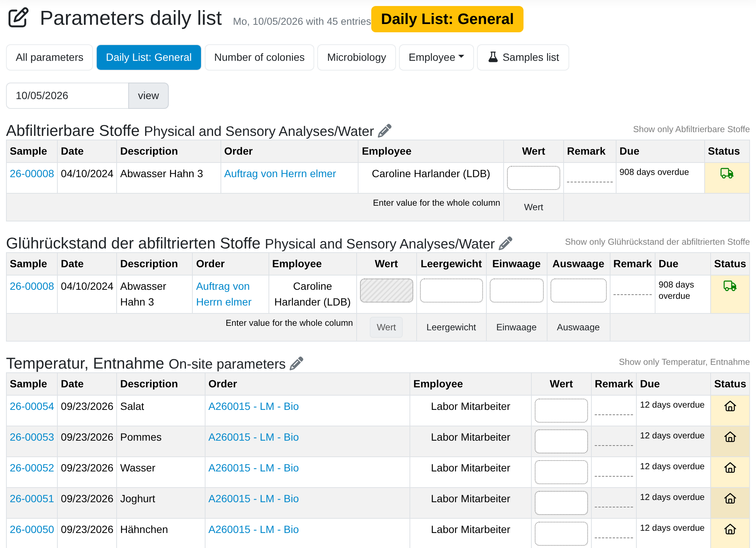Click the house status icon for Wasser row
The image size is (756, 548).
(730, 468)
